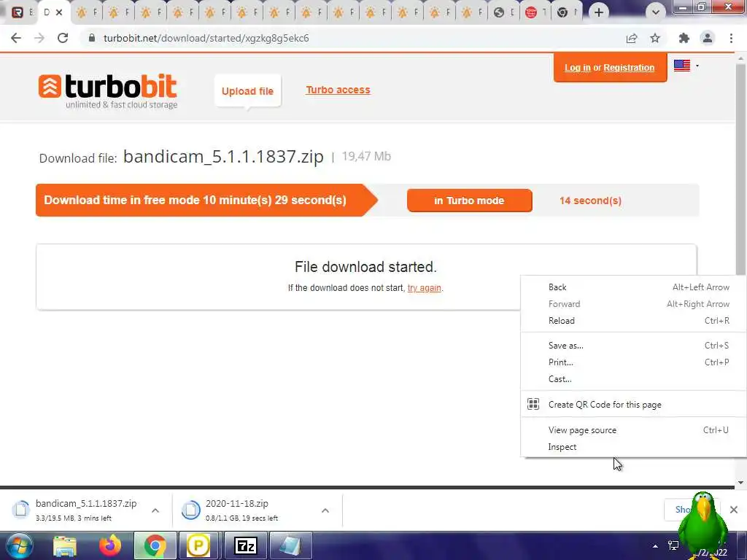Viewport: 747px width, 560px height.
Task: Open the extensions puzzle icon
Action: tap(684, 38)
